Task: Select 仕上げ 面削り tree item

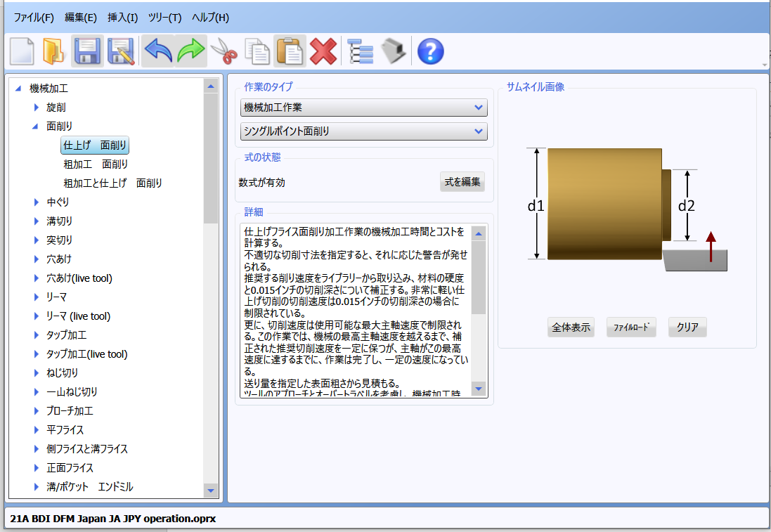Action: [95, 145]
